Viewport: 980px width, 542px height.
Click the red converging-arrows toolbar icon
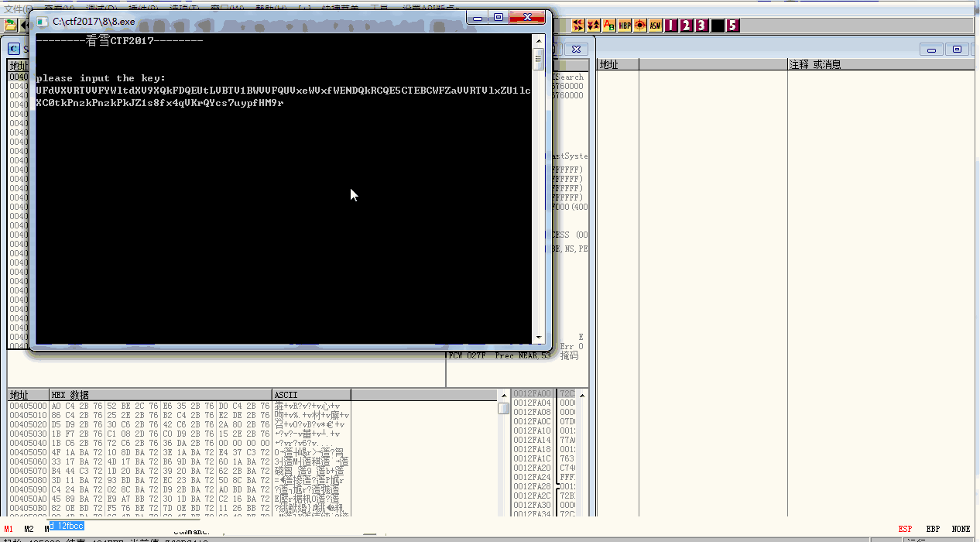tap(578, 26)
